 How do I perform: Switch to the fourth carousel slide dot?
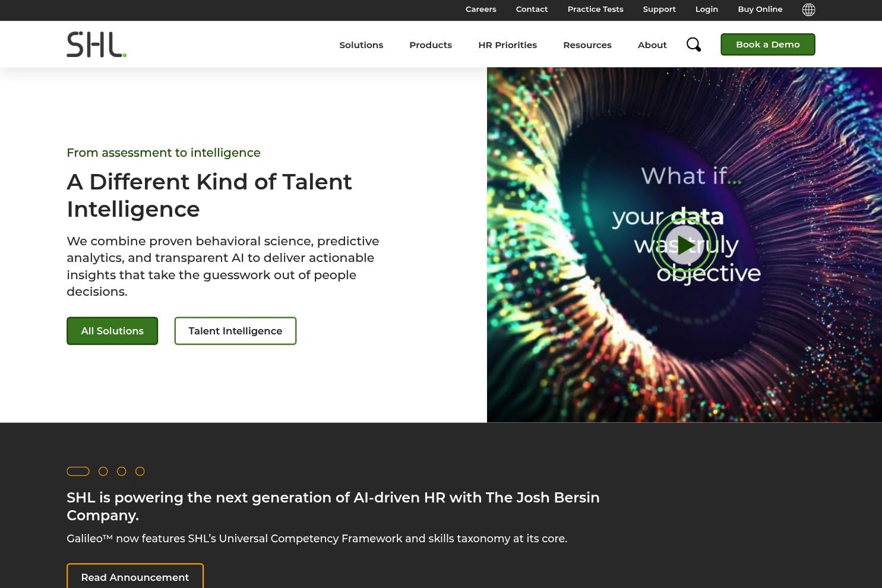pyautogui.click(x=140, y=472)
